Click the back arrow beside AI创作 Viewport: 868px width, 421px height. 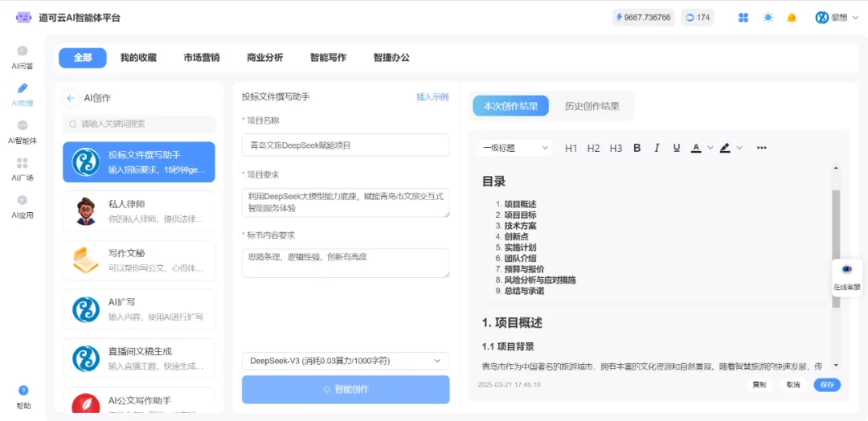point(71,98)
